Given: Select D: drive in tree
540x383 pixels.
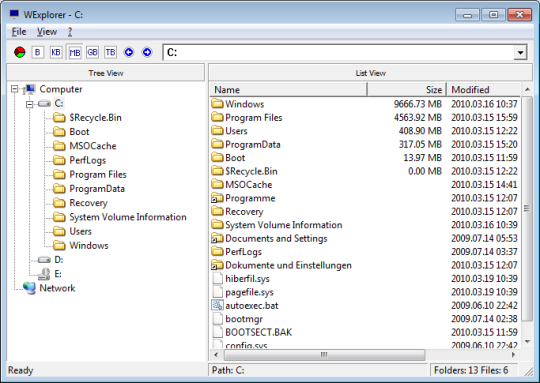Looking at the screenshot, I should point(59,260).
